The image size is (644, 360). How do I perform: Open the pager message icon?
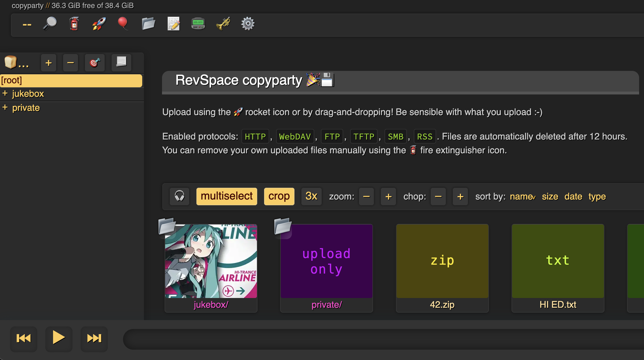(x=198, y=24)
